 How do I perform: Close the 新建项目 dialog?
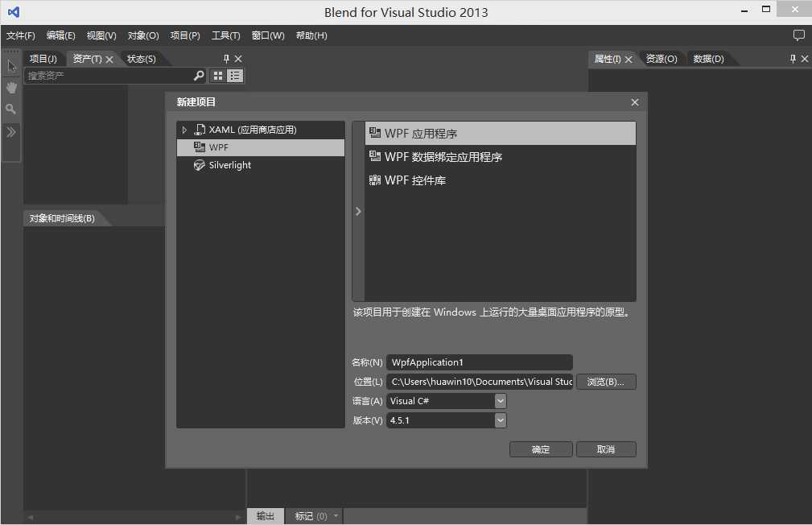coord(635,102)
